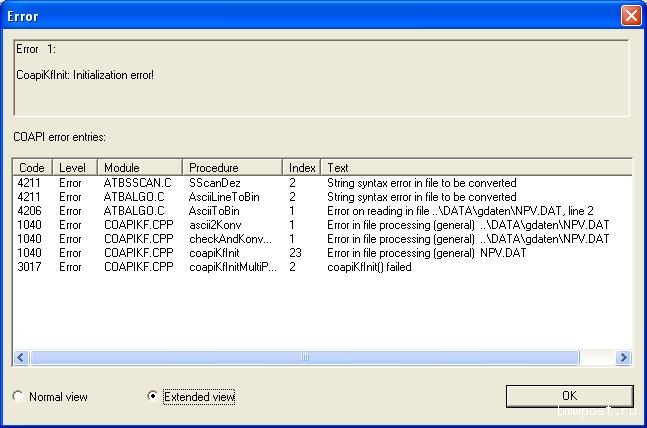The width and height of the screenshot is (647, 428).
Task: Select the Normal view radio button
Action: [18, 397]
